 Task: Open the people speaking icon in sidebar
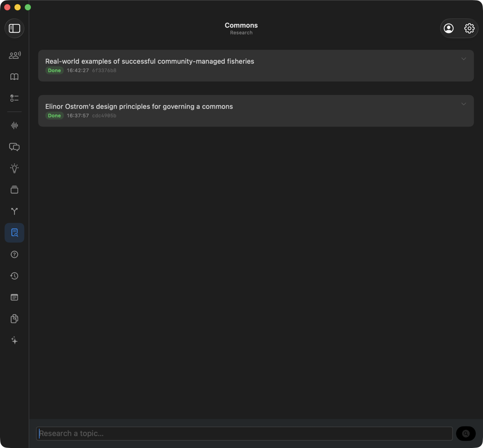[x=14, y=55]
